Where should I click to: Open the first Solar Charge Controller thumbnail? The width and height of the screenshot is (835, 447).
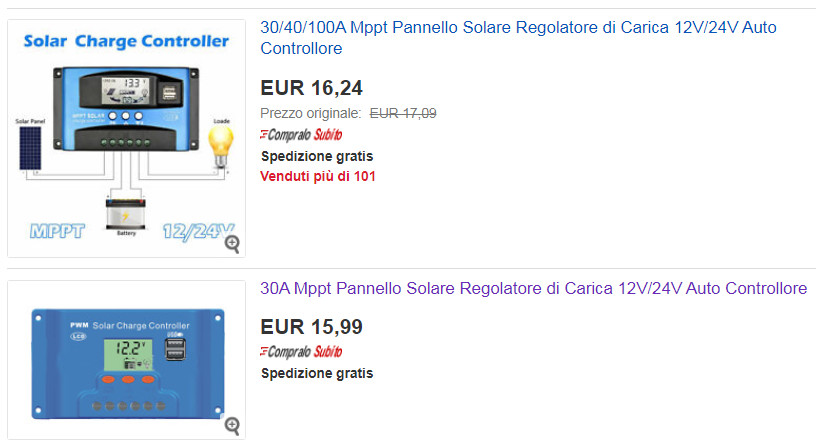pyautogui.click(x=126, y=138)
